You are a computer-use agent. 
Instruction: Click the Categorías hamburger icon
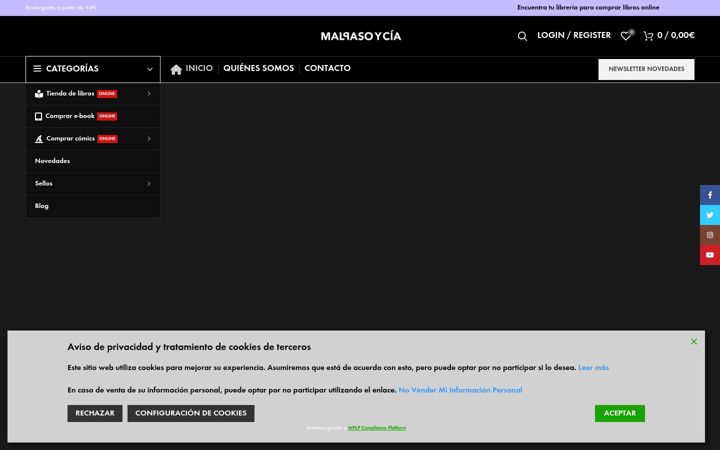[37, 68]
